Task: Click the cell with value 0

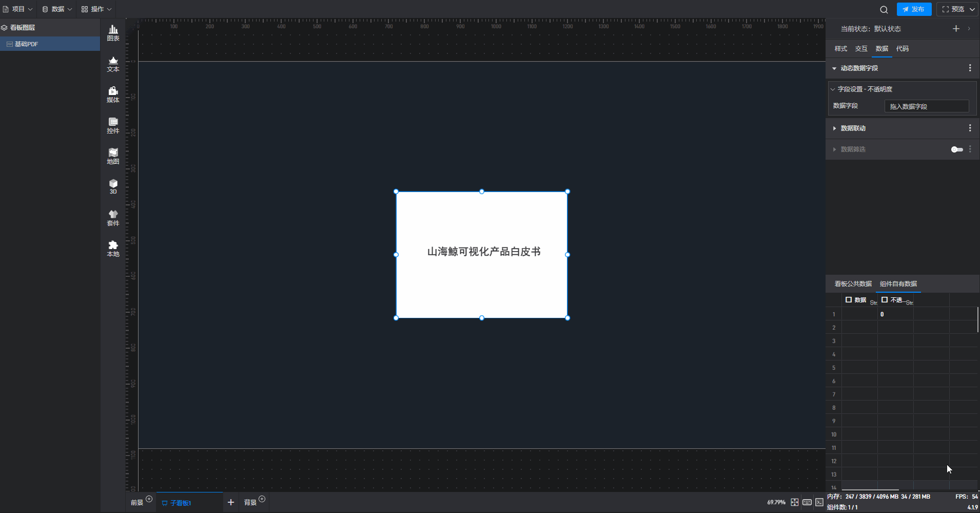Action: pyautogui.click(x=895, y=314)
